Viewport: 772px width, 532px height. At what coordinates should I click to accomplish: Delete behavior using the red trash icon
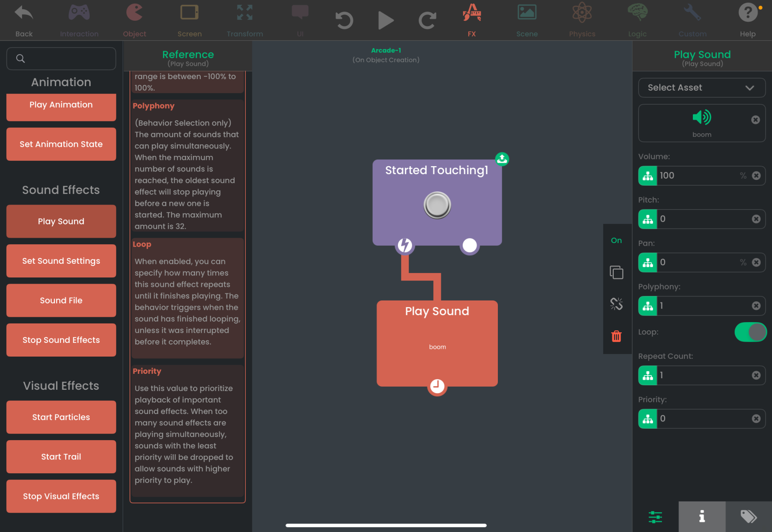(x=616, y=336)
